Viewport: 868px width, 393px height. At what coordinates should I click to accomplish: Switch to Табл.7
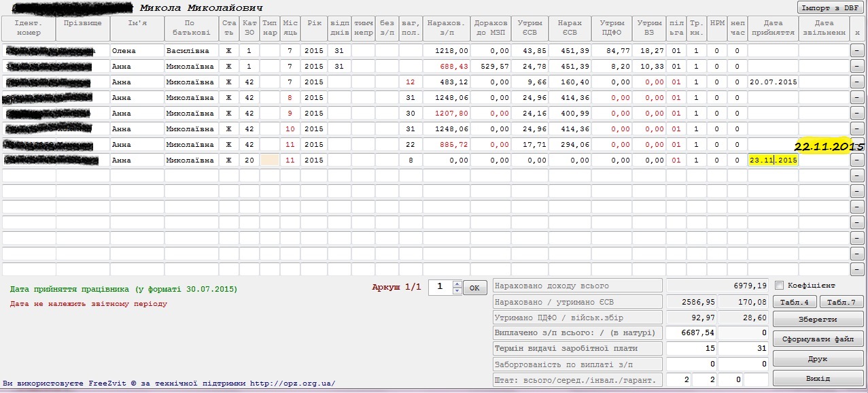click(841, 303)
